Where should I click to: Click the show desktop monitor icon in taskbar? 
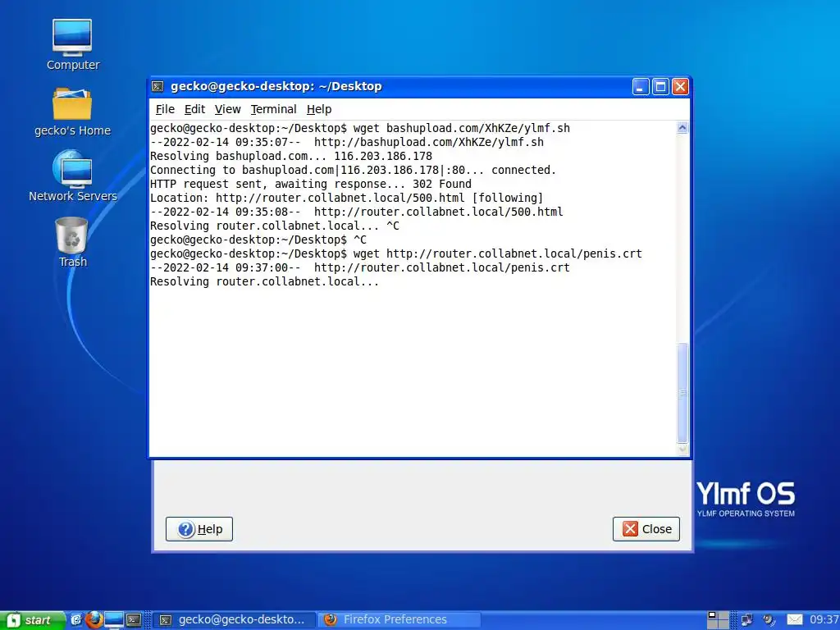pyautogui.click(x=113, y=620)
